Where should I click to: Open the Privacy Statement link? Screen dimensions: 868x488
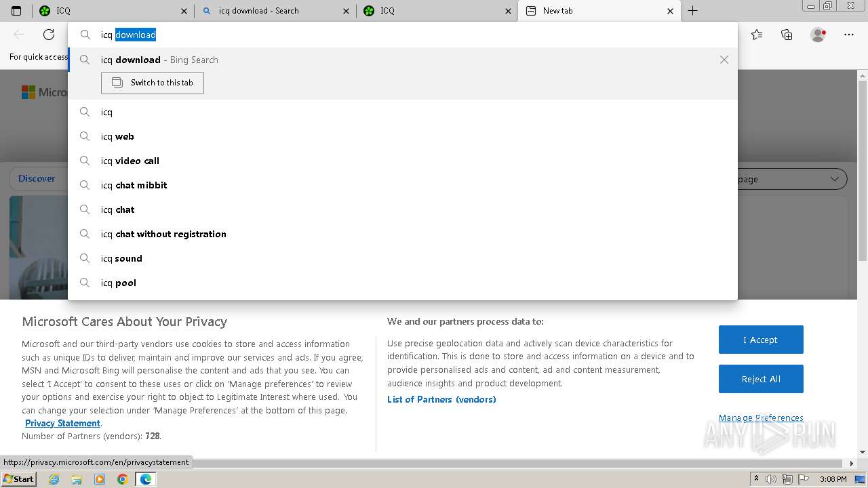tap(62, 423)
